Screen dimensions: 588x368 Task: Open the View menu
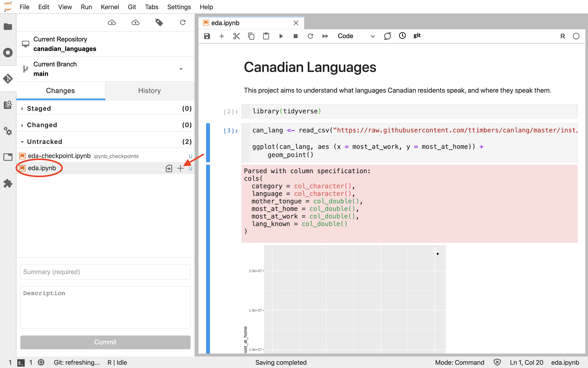point(65,7)
